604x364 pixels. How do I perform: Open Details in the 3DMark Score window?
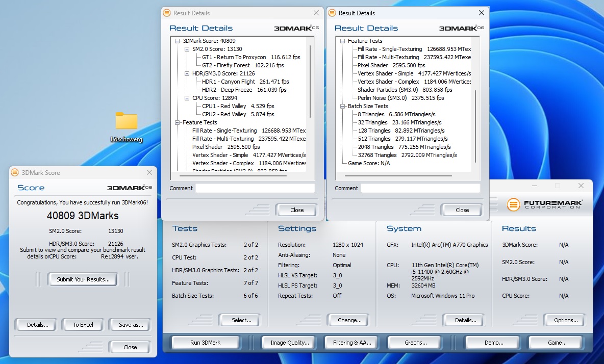pyautogui.click(x=37, y=325)
